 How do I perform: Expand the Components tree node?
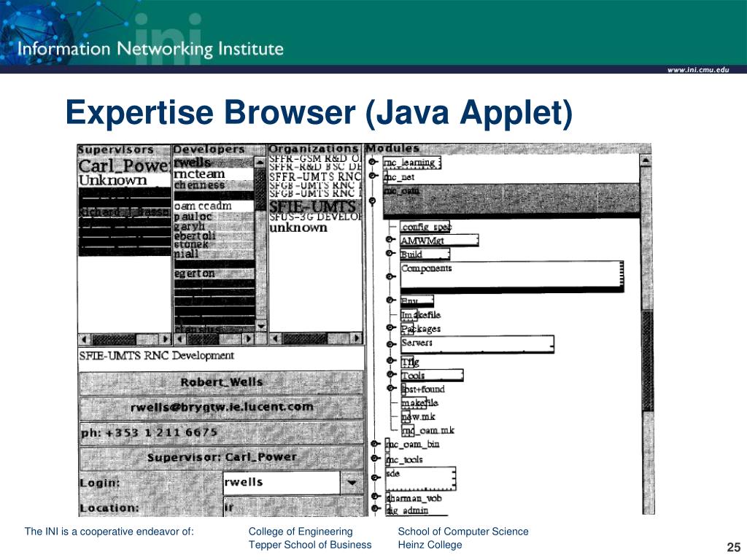pyautogui.click(x=391, y=276)
